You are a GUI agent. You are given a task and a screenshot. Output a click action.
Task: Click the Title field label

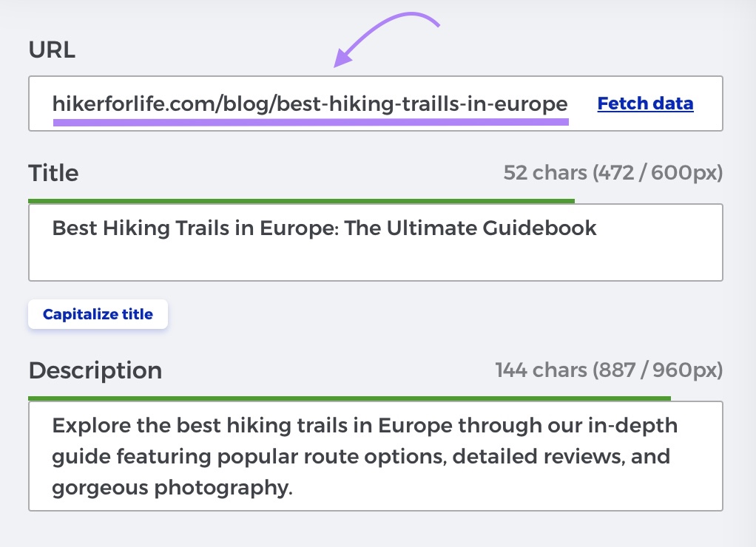[x=53, y=173]
